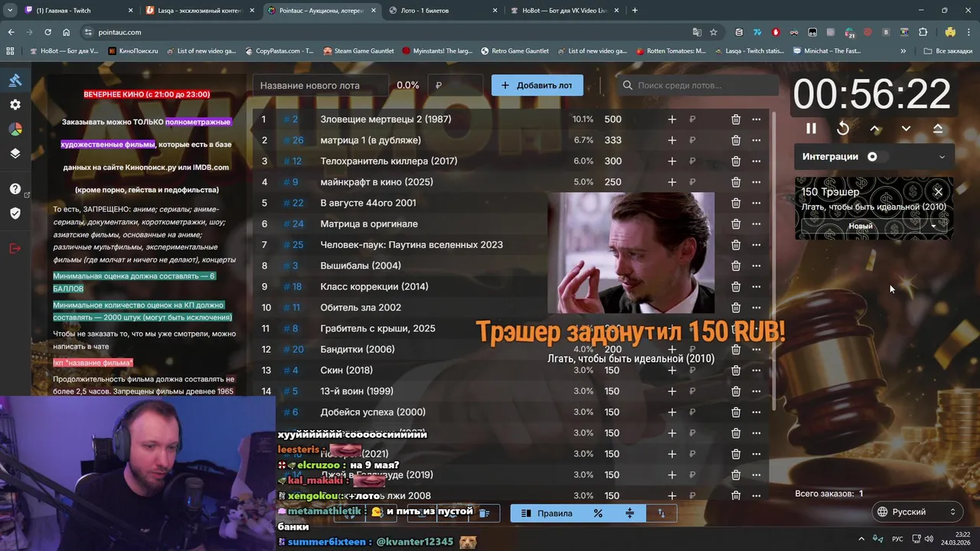Click the red logout sidebar icon
Viewport: 980px width, 551px height.
pos(15,249)
